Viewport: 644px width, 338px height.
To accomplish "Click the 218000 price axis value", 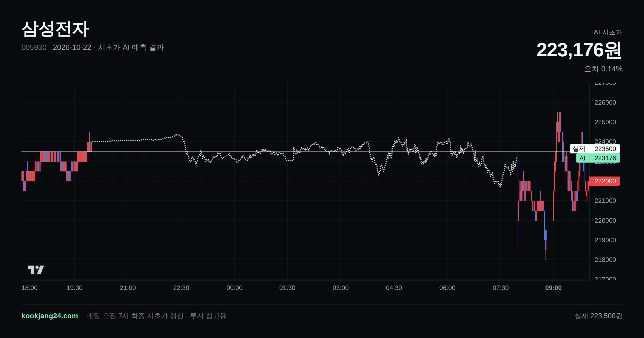I will 605,260.
